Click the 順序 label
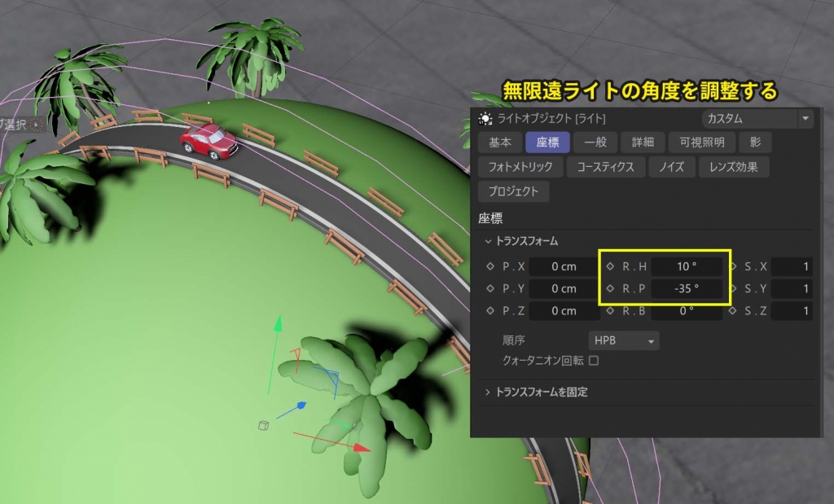Image resolution: width=834 pixels, height=504 pixels. [514, 340]
